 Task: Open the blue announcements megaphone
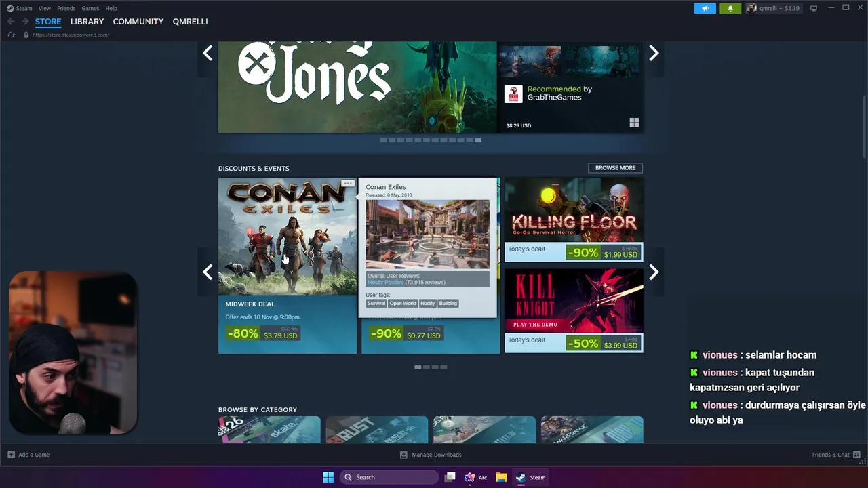click(705, 8)
